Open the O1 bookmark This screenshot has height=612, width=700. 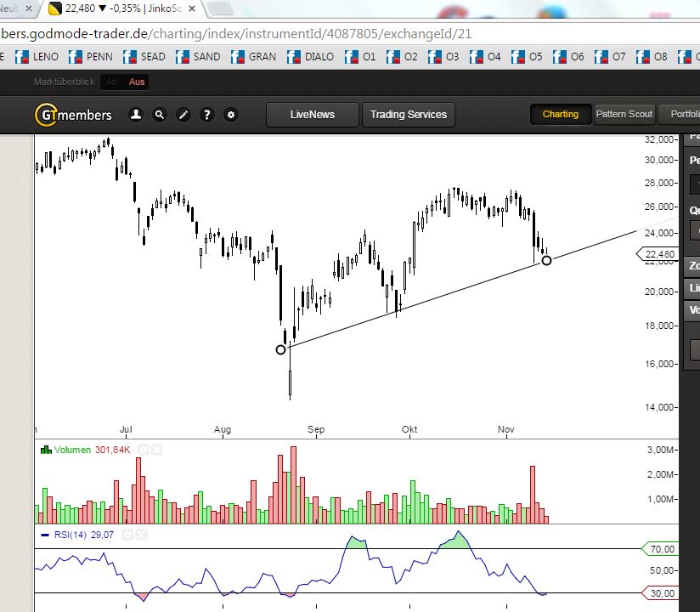pos(360,57)
